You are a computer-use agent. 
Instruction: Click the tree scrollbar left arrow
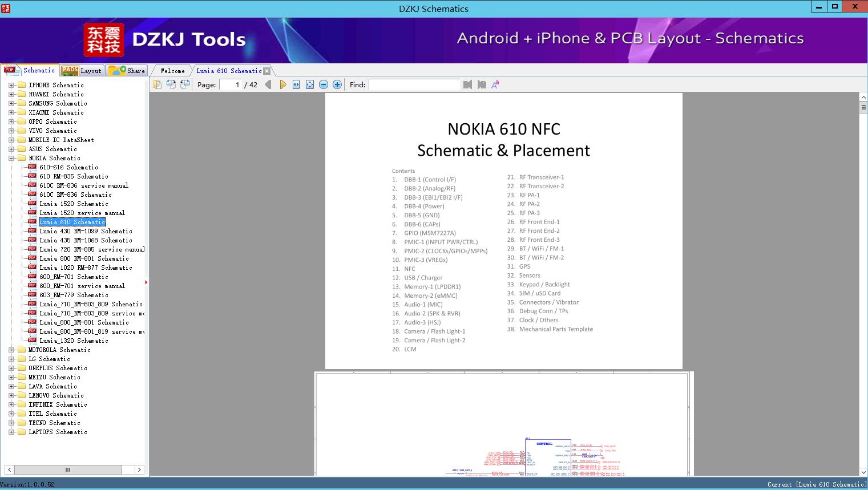tap(9, 469)
